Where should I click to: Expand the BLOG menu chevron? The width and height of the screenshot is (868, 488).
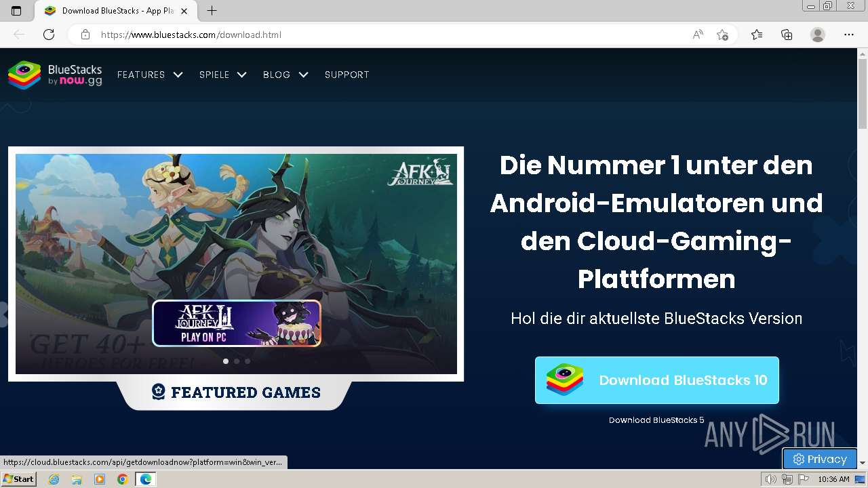[x=303, y=75]
